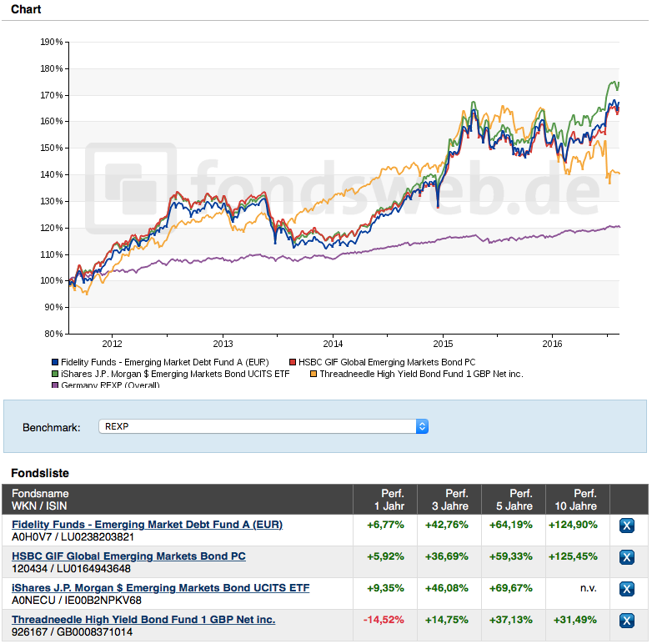This screenshot has width=652, height=644.
Task: Open HSBC GIF Global Emerging Markets Bond link
Action: [x=128, y=556]
